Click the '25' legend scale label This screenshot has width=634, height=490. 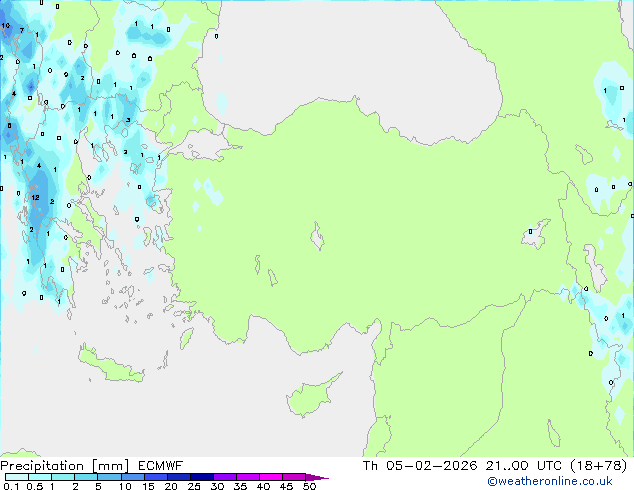pos(194,486)
